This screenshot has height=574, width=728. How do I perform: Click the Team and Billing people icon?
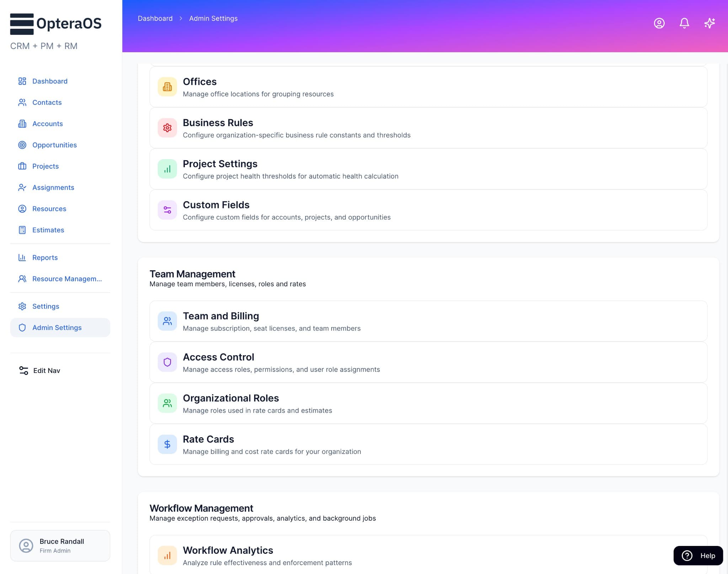[x=167, y=321]
